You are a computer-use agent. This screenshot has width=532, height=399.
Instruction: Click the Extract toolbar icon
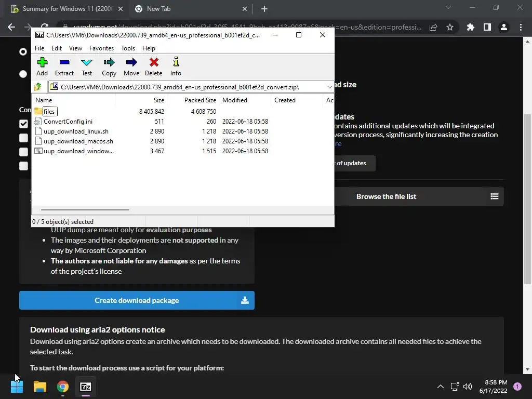64,66
